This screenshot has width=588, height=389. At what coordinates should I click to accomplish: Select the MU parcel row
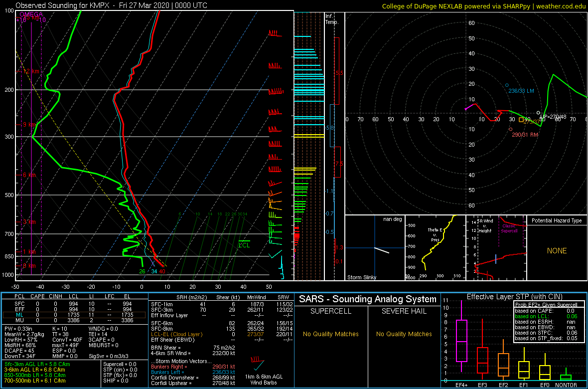(74, 321)
